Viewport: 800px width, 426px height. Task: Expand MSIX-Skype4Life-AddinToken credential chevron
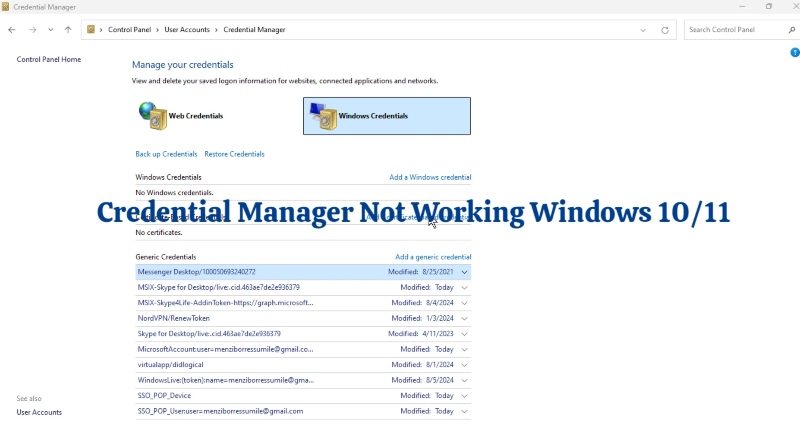tap(464, 303)
